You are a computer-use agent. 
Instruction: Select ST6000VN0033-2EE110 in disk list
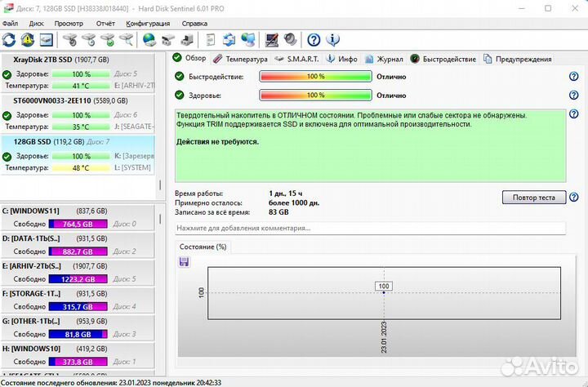point(78,113)
